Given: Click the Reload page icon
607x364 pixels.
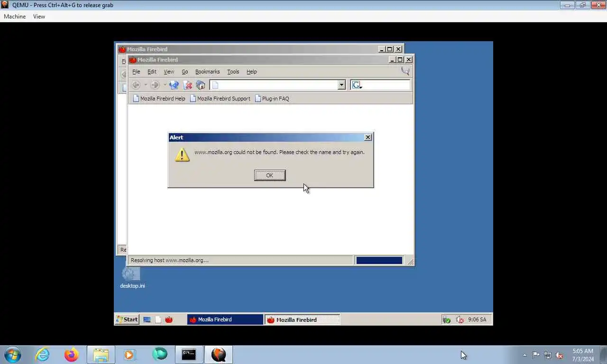Looking at the screenshot, I should 174,85.
